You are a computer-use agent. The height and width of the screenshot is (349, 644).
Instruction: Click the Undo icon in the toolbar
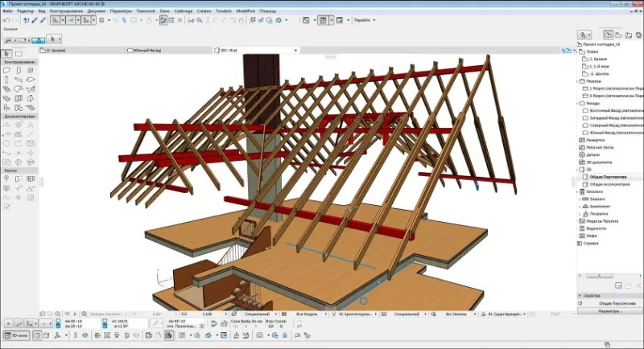coord(6,20)
